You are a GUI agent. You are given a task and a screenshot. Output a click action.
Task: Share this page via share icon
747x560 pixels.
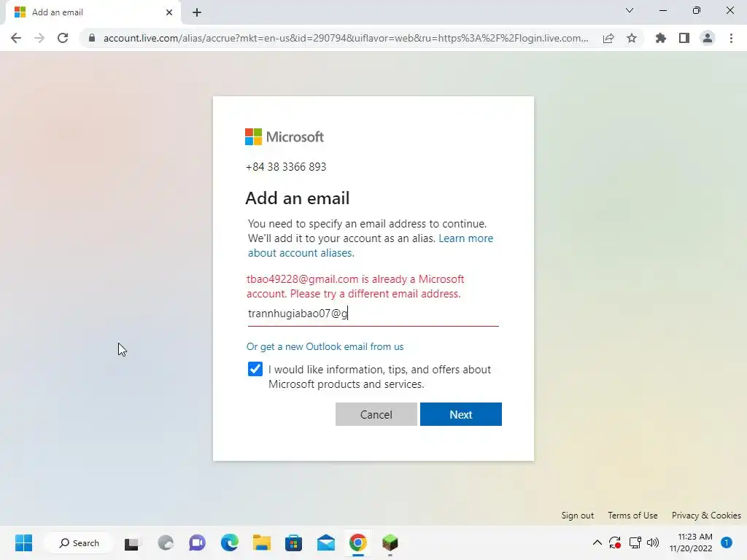tap(608, 38)
